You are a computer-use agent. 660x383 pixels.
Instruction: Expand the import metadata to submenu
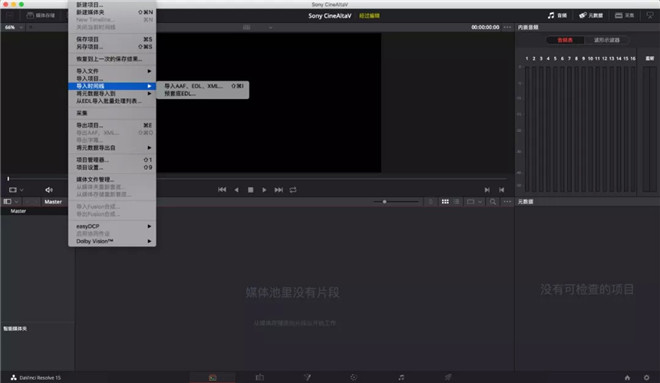[x=112, y=93]
